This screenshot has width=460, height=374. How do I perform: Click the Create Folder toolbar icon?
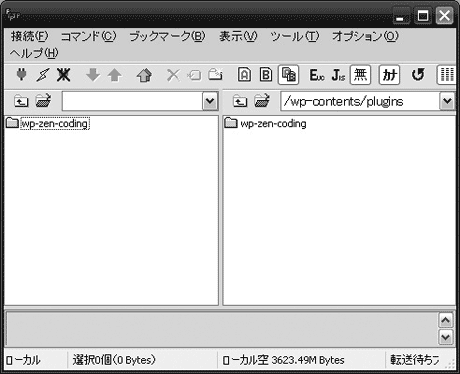(215, 74)
